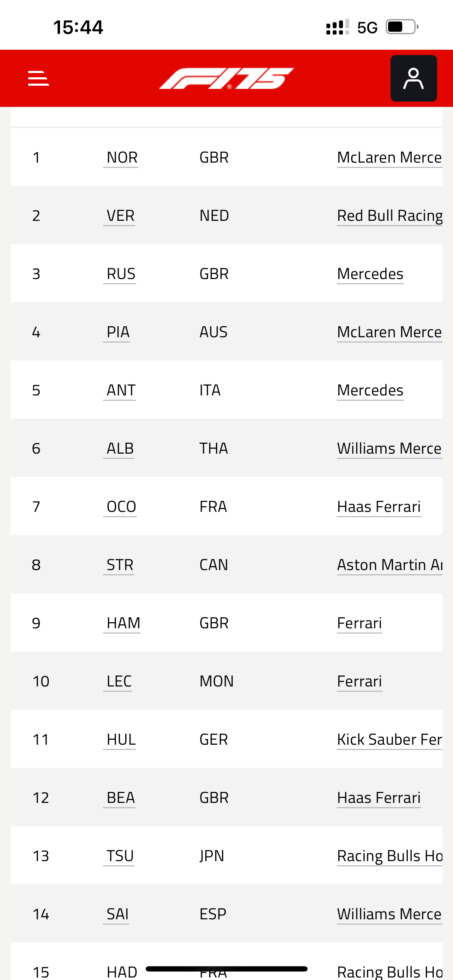Open ALB driver link
The image size is (453, 980).
[x=120, y=448]
